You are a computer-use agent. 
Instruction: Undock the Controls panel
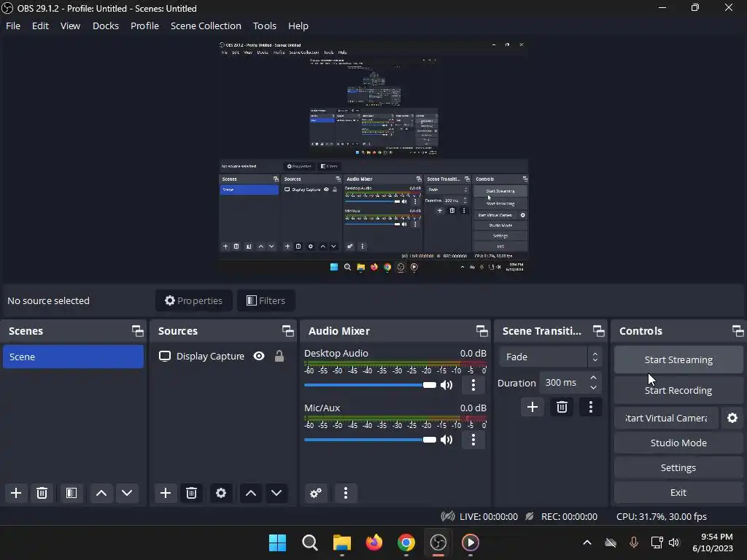[738, 331]
